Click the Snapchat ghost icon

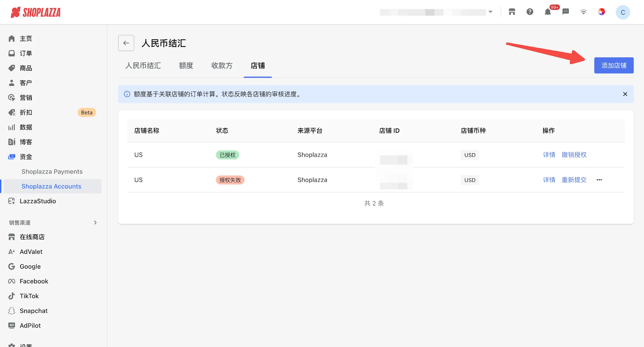[x=12, y=311]
